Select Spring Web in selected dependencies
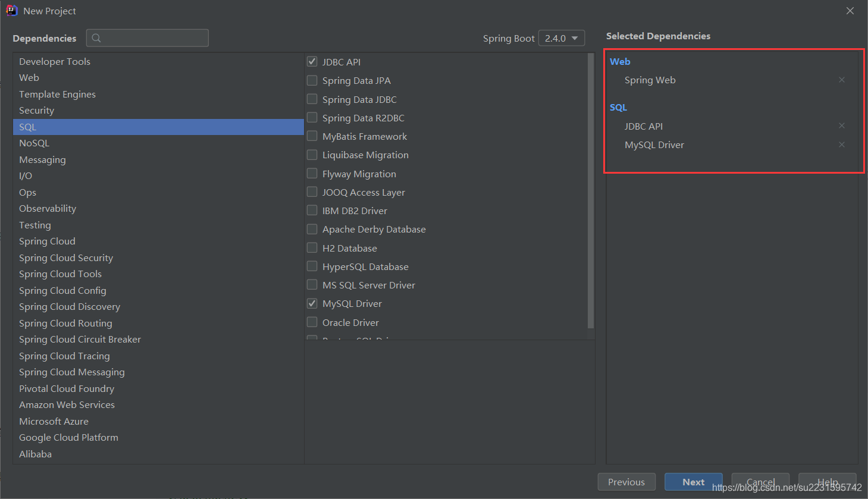This screenshot has width=868, height=499. [x=650, y=80]
